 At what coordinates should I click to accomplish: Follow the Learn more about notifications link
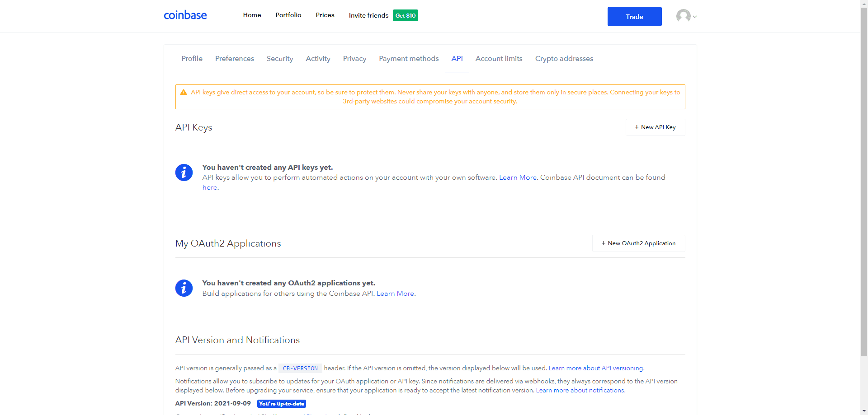(580, 391)
